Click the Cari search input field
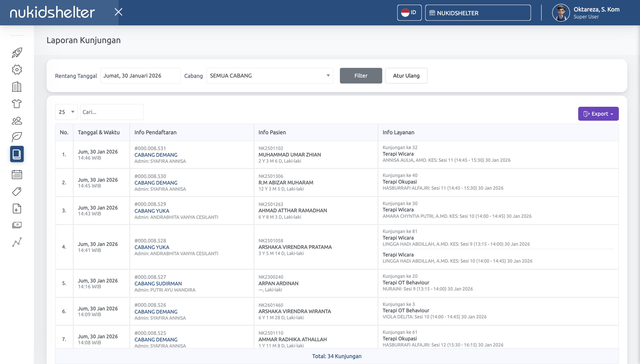640x364 pixels. [112, 112]
